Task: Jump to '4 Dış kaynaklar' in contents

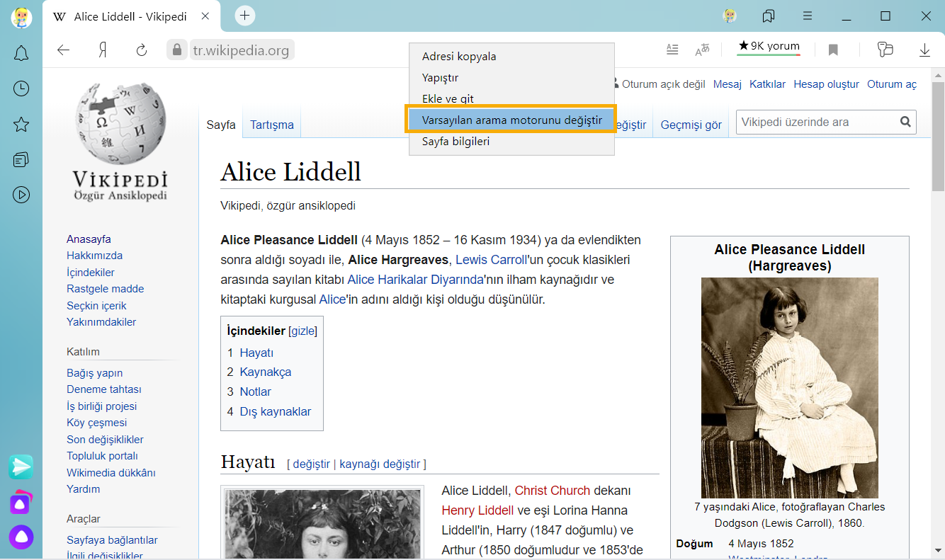Action: click(268, 412)
